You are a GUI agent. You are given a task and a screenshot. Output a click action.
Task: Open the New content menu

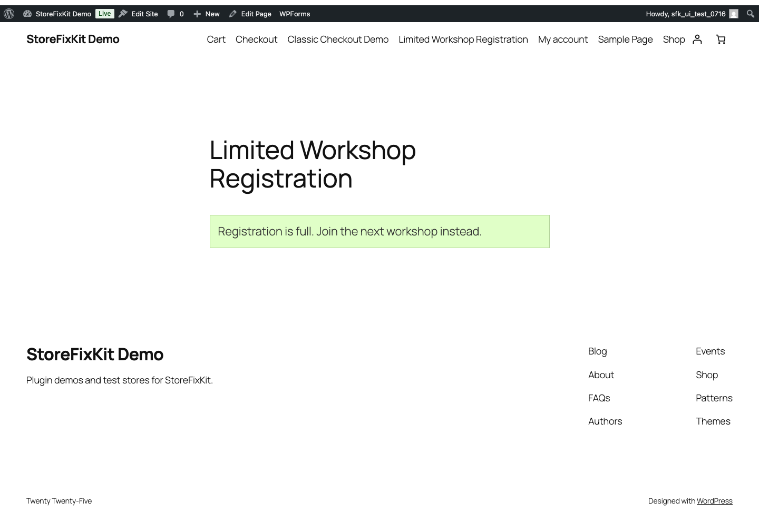[207, 14]
